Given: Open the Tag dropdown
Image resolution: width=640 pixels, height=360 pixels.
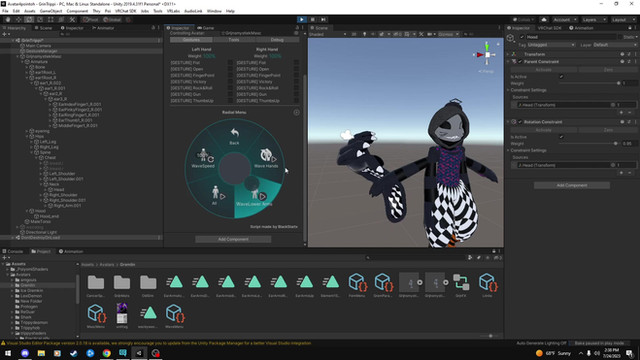Looking at the screenshot, I should coord(551,45).
